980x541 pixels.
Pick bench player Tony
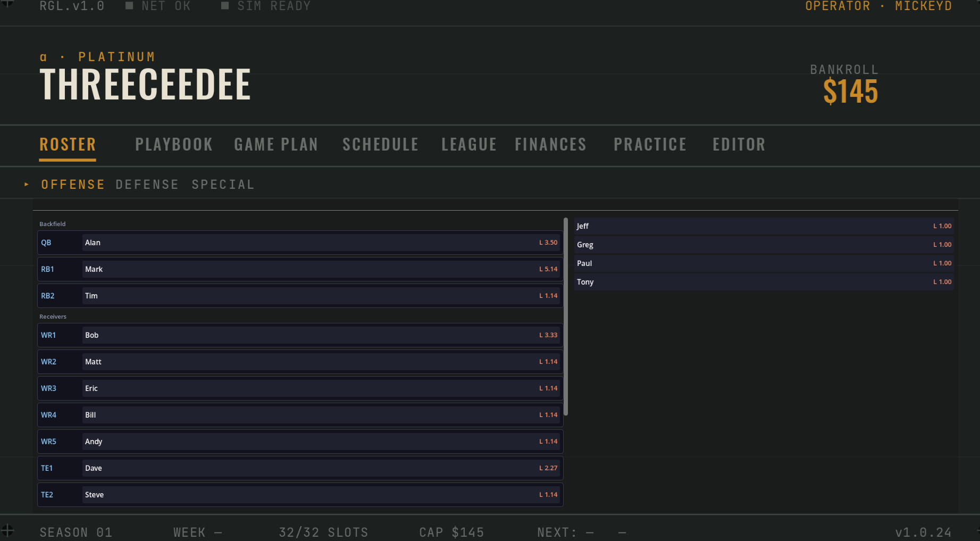click(764, 282)
